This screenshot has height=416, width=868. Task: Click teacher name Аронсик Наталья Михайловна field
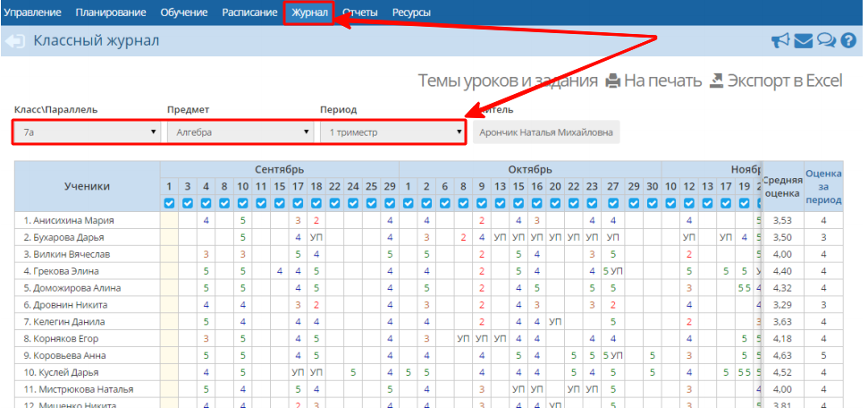coord(545,132)
